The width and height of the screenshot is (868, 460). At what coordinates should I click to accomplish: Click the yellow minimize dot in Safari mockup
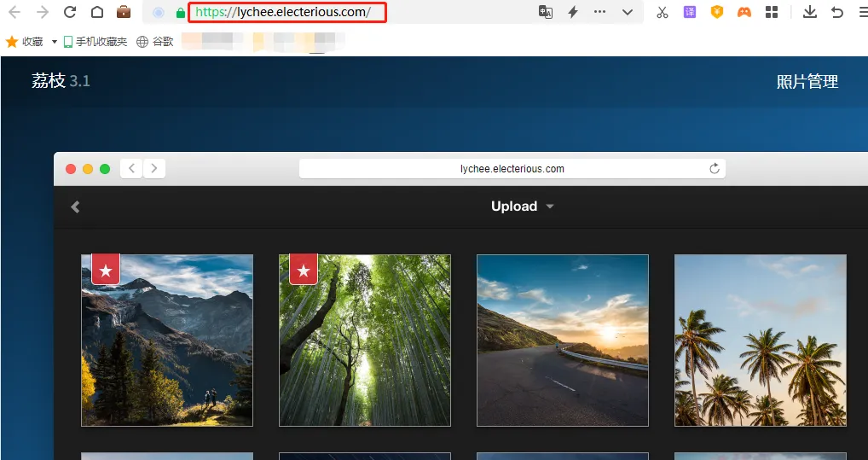click(88, 169)
